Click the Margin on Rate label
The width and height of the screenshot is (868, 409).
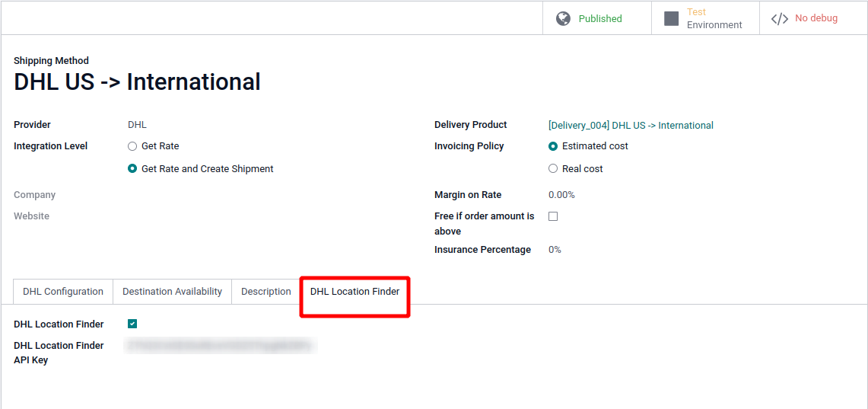click(468, 195)
